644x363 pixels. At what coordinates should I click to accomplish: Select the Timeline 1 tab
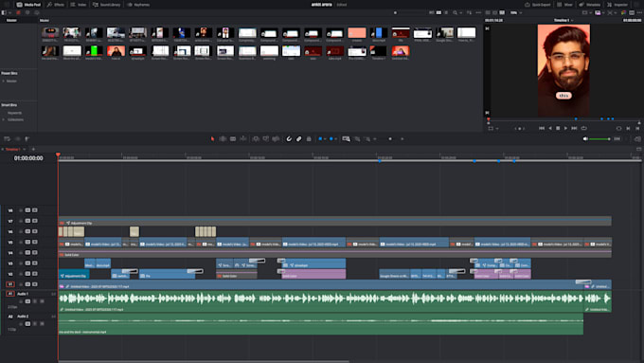click(x=12, y=149)
